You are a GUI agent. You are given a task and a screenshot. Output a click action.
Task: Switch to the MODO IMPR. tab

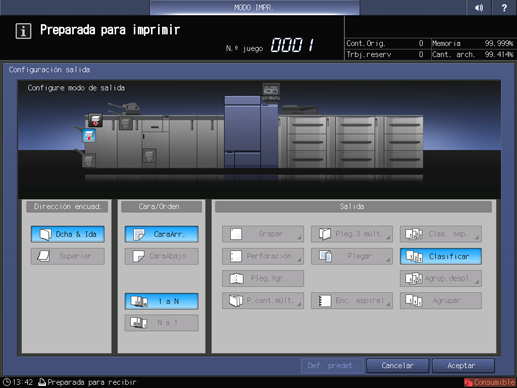[254, 7]
